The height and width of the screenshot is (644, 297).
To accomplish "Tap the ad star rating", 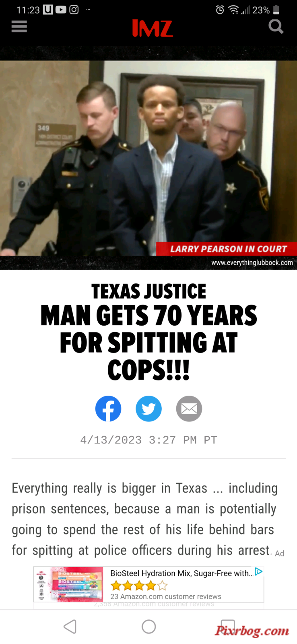I will coord(139,585).
